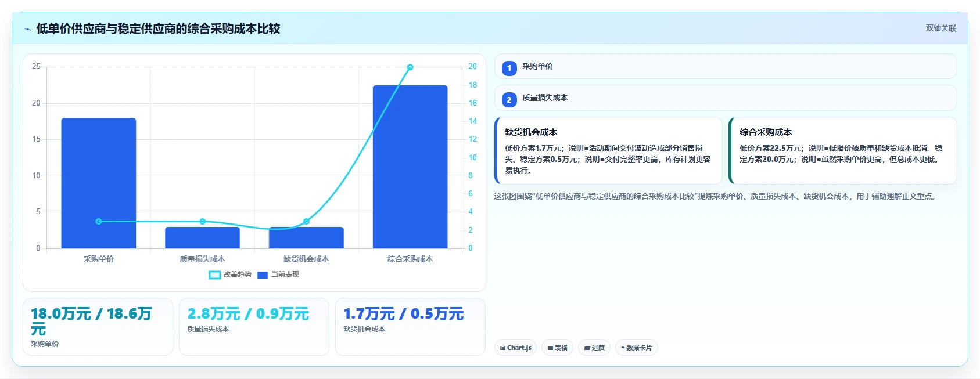Toggle the 改善趋势 legend swatch
The image size is (980, 379).
pyautogui.click(x=214, y=275)
